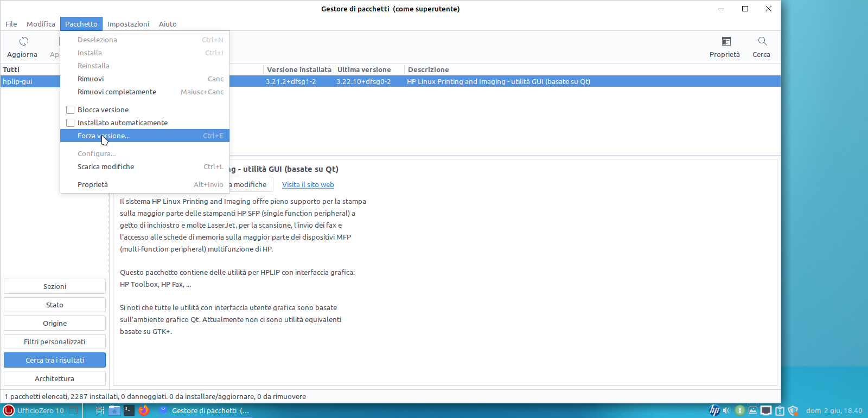Launch Firefox from the taskbar
Screen dimensions: 868x418
(x=143, y=410)
